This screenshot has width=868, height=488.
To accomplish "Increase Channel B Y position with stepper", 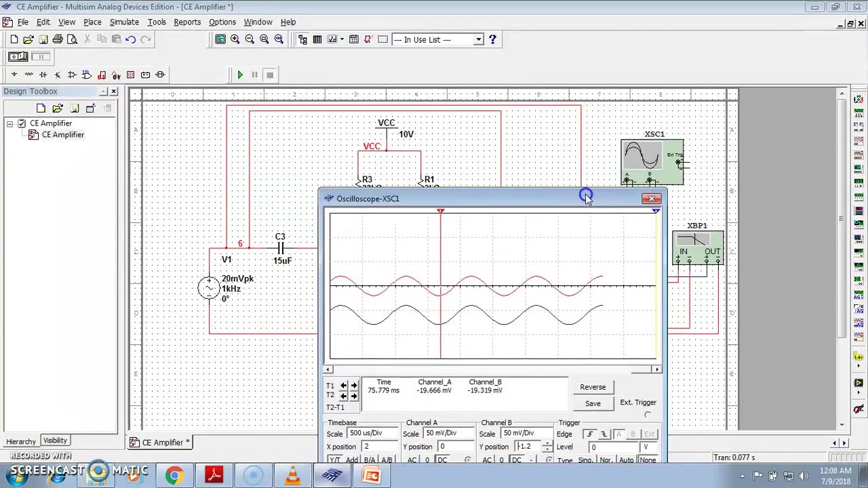I will [x=547, y=444].
